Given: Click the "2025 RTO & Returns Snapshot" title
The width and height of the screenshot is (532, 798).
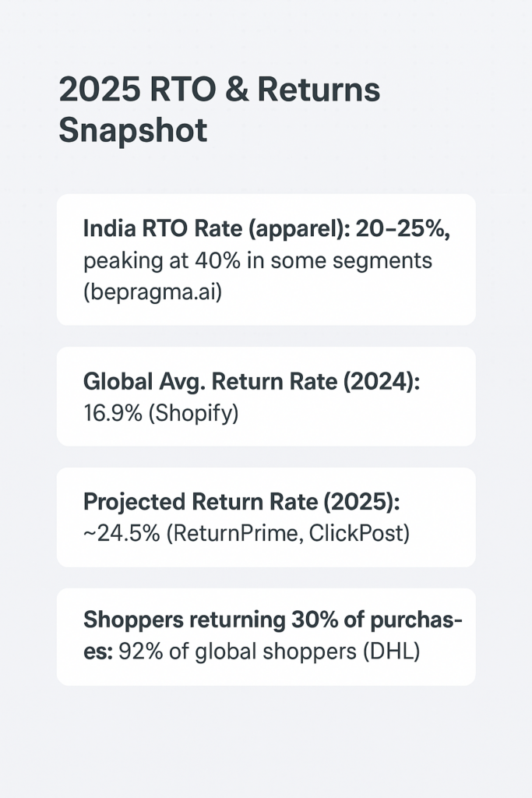Looking at the screenshot, I should point(219,109).
